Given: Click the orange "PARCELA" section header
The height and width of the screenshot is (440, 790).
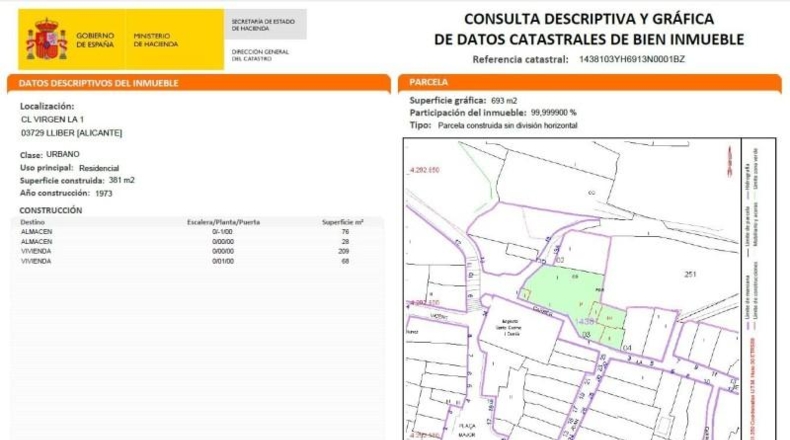Looking at the screenshot, I should (428, 82).
